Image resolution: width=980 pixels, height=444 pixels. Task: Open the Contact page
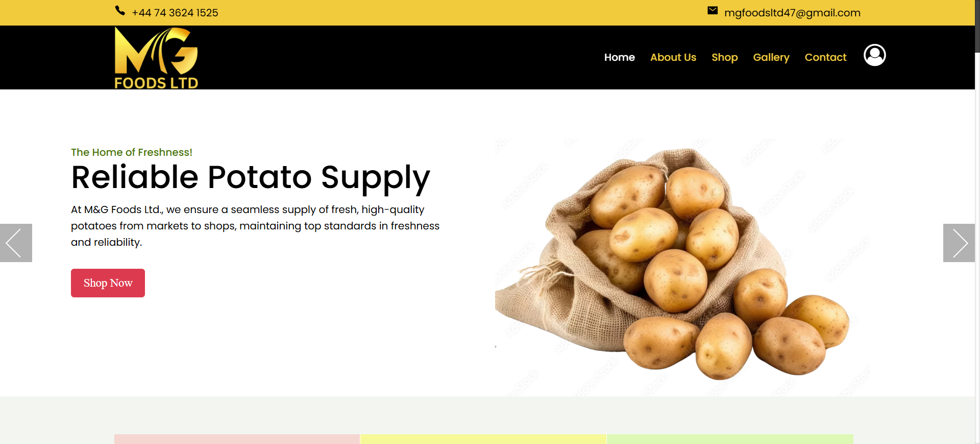pos(825,57)
